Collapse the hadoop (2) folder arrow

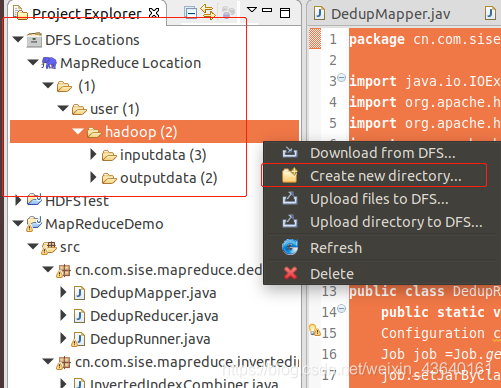click(78, 131)
